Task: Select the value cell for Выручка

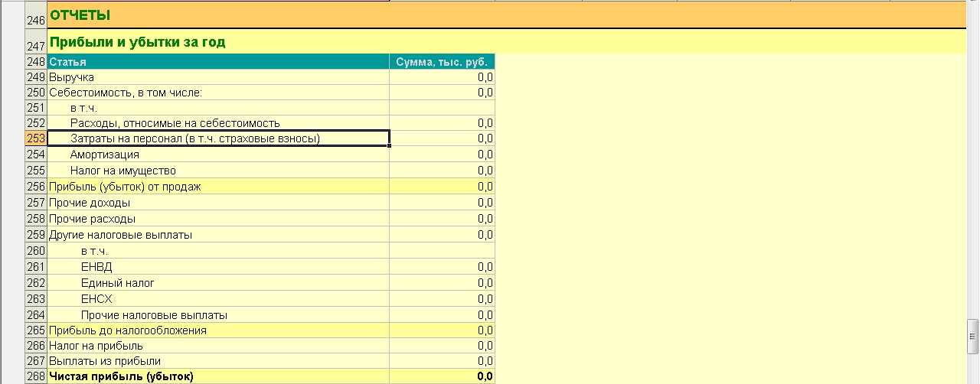Action: point(442,77)
